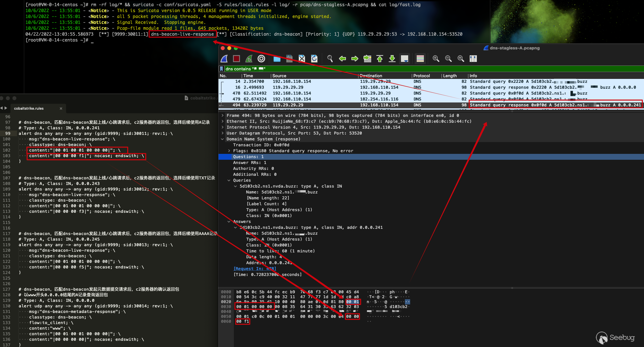The width and height of the screenshot is (644, 347).
Task: Sort packets by the Info column header
Action: coord(556,76)
